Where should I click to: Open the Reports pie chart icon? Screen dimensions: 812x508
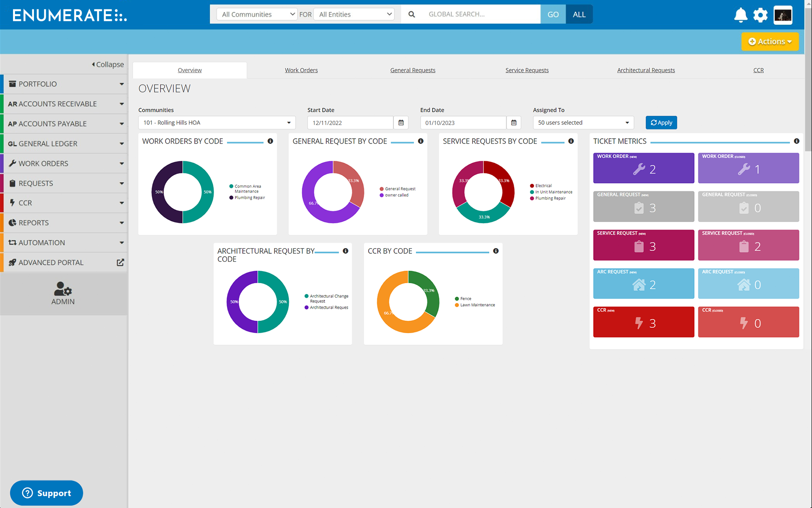click(x=12, y=222)
